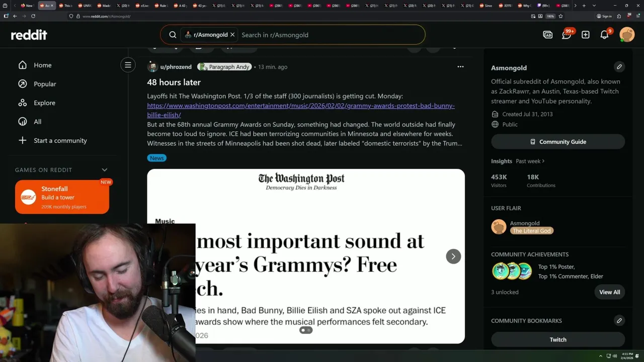The height and width of the screenshot is (362, 644).
Task: Open the clock showing 4:11 PM
Action: pos(627,356)
